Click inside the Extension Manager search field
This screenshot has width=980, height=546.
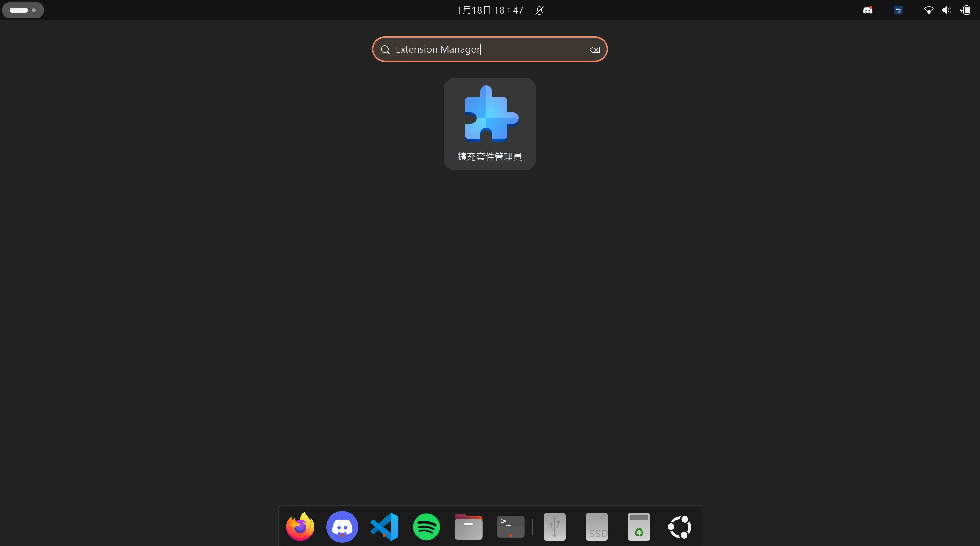[x=487, y=49]
